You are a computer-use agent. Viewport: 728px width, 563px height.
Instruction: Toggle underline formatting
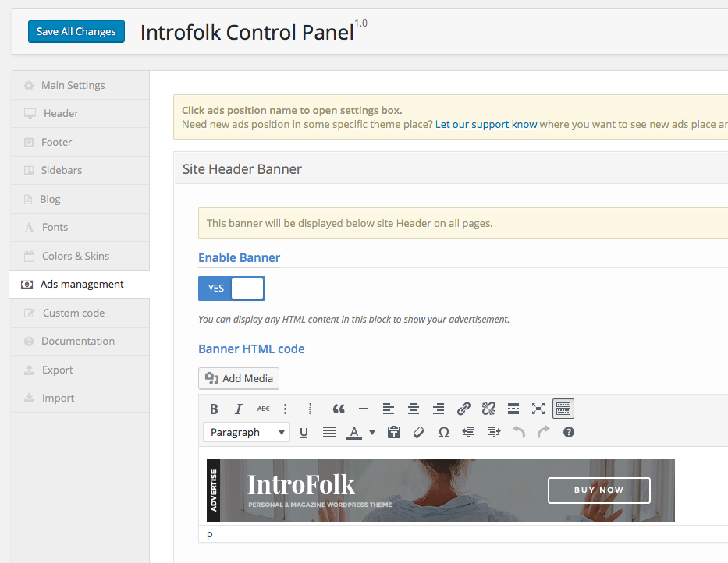point(304,432)
